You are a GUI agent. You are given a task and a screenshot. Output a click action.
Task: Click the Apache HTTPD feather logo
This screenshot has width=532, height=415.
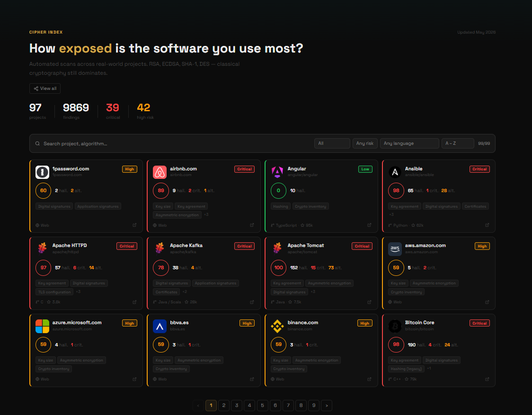coord(43,249)
